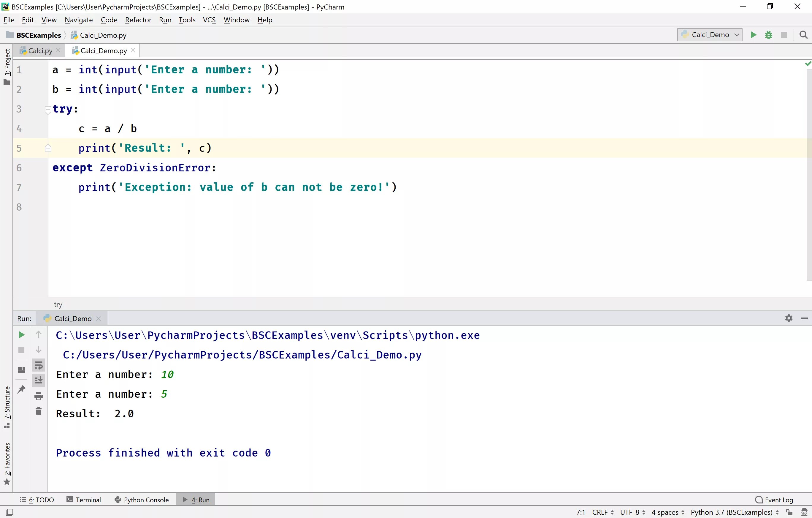Open run console settings gear
The height and width of the screenshot is (518, 812).
pos(789,318)
